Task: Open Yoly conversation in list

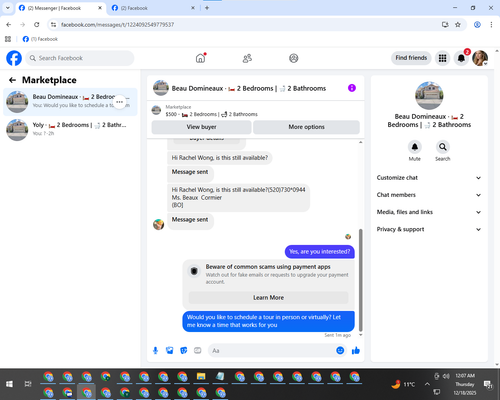Action: tap(70, 130)
